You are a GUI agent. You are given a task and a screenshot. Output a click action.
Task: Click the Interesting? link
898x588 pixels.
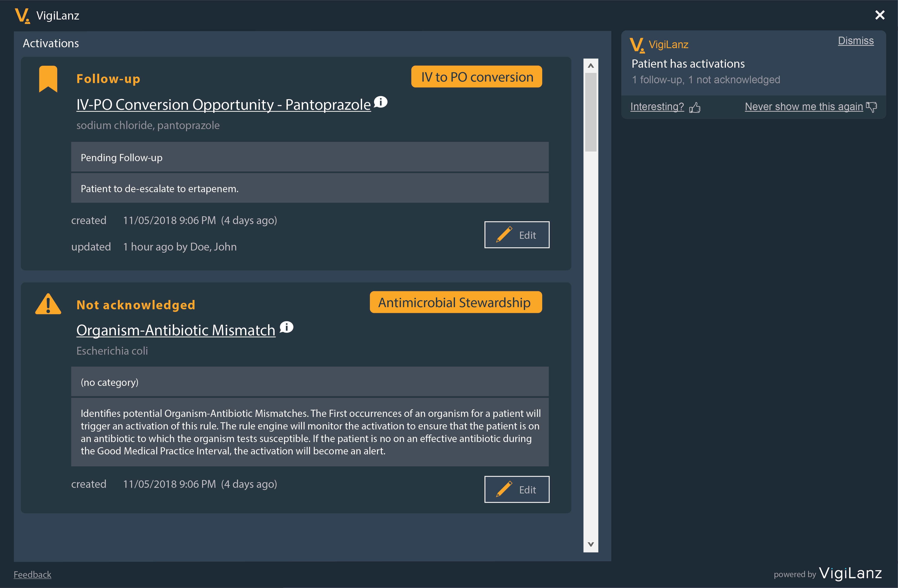(x=657, y=107)
